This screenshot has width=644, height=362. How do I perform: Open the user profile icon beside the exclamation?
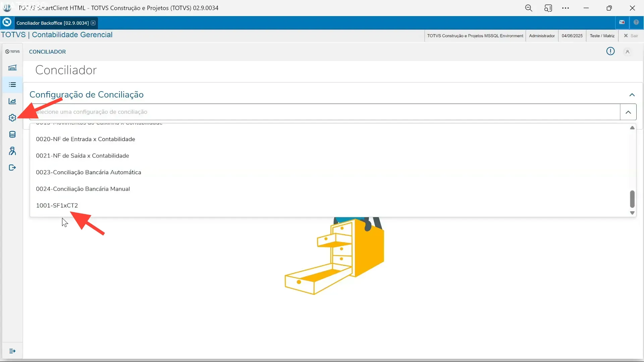click(628, 51)
